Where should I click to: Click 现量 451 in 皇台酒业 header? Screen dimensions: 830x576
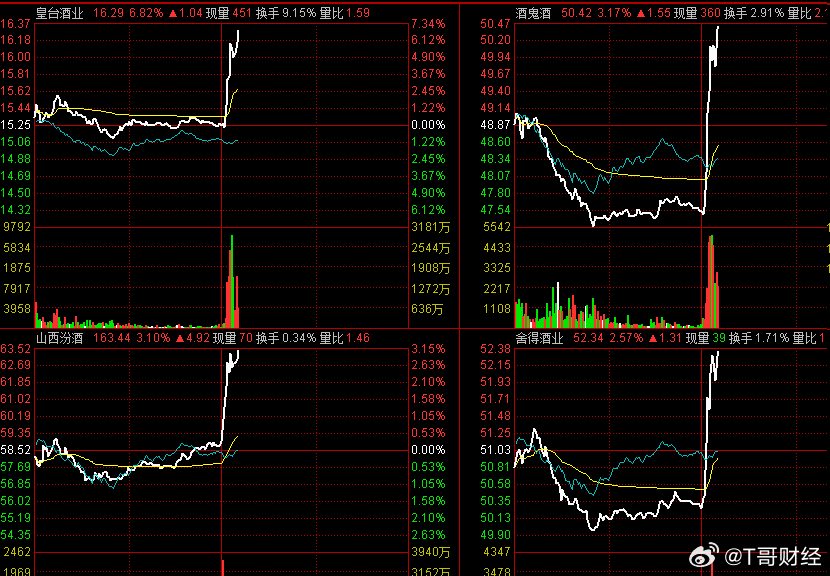228,13
